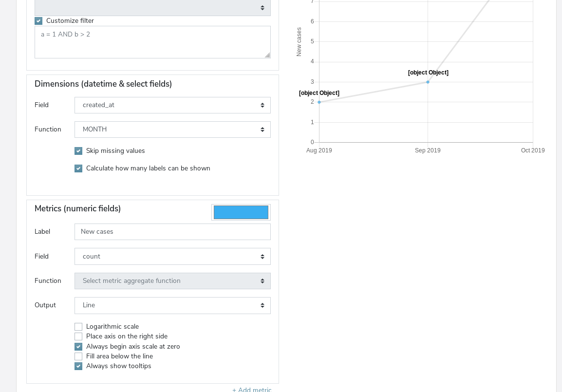Enable Logarithmic scale for the metric
The height and width of the screenshot is (392, 562).
tap(78, 327)
